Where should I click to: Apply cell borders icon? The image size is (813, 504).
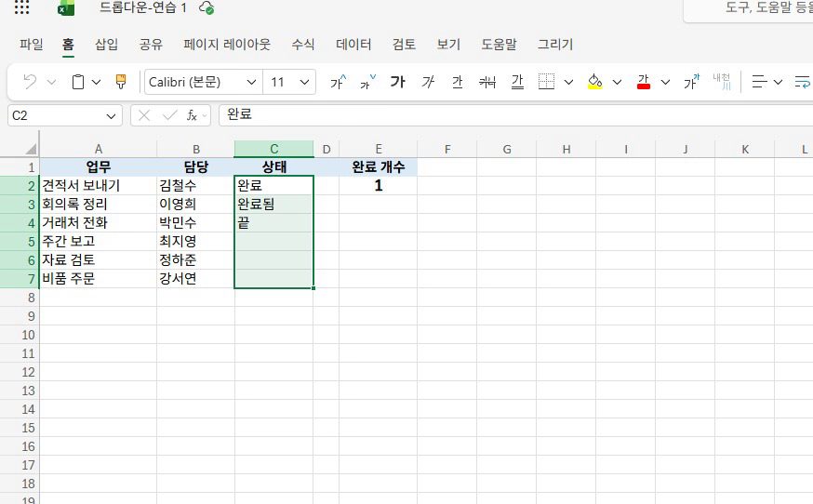coord(546,82)
